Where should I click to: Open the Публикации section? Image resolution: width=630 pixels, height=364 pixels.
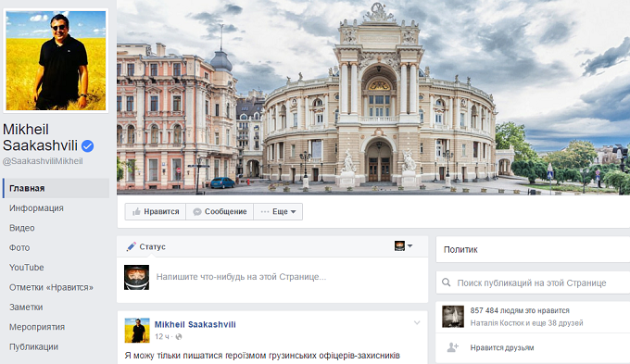(x=33, y=346)
